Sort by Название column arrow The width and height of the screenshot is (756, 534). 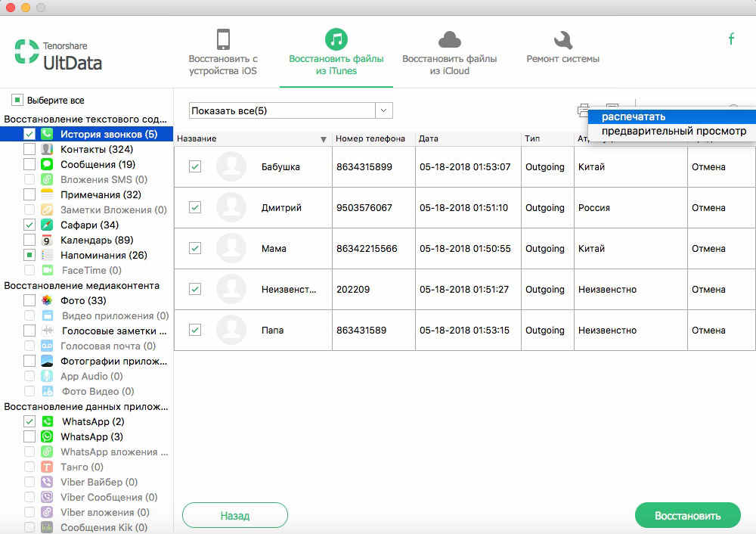point(323,139)
